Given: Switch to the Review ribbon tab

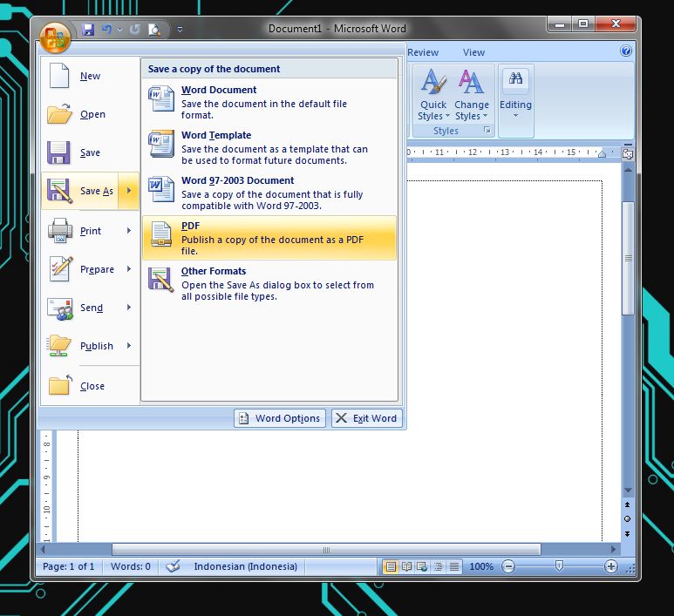Looking at the screenshot, I should (x=423, y=52).
